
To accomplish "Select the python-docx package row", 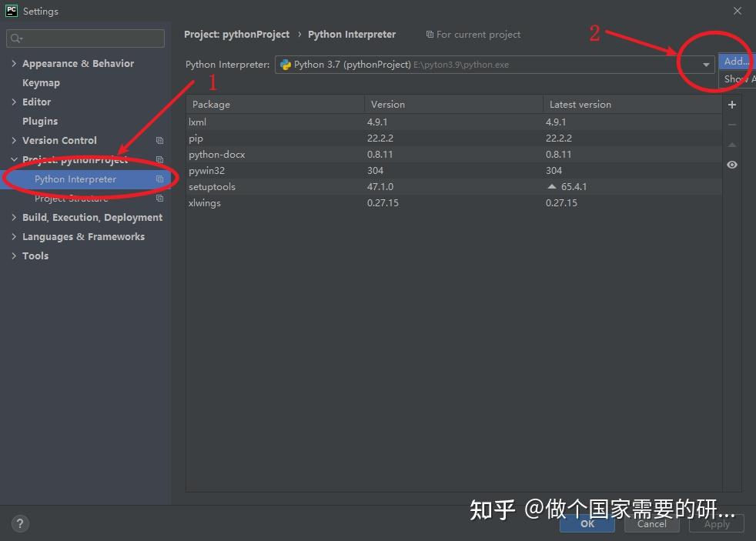I will [x=453, y=154].
